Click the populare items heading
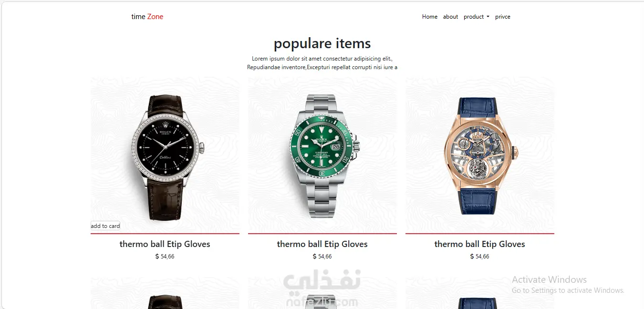Viewport: 644px width, 309px height. click(322, 43)
